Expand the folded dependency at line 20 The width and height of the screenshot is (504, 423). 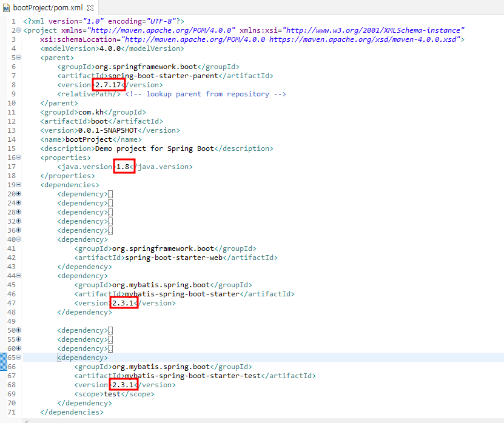(x=19, y=194)
